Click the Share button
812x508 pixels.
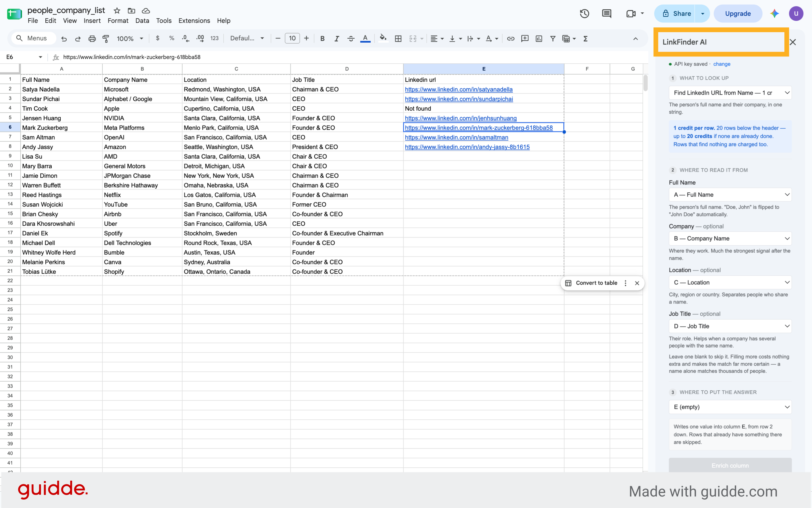[675, 14]
